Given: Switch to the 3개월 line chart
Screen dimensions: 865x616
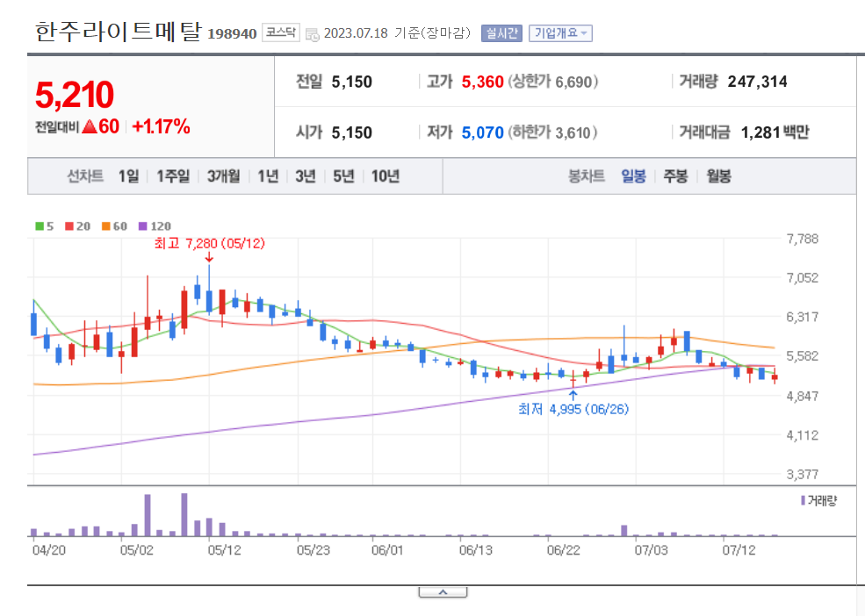Looking at the screenshot, I should [x=223, y=176].
